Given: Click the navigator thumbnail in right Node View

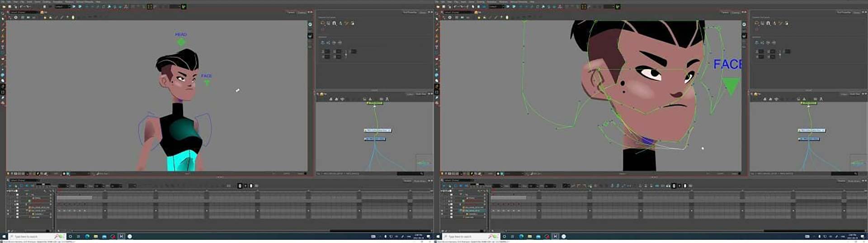Looking at the screenshot, I should tap(858, 162).
